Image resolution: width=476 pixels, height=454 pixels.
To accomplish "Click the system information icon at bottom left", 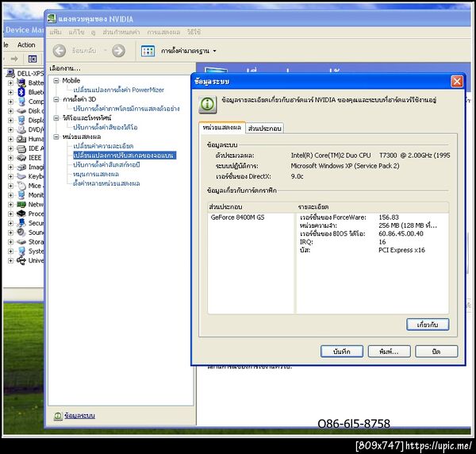I will 58,416.
